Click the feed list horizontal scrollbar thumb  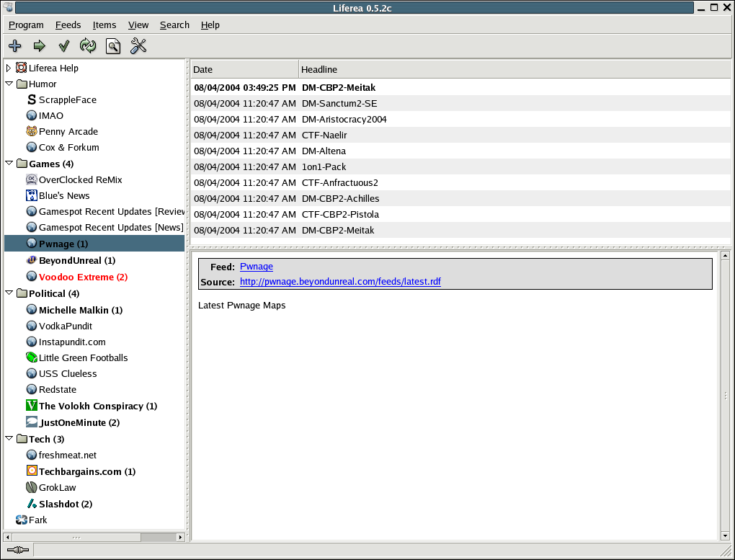(x=75, y=537)
